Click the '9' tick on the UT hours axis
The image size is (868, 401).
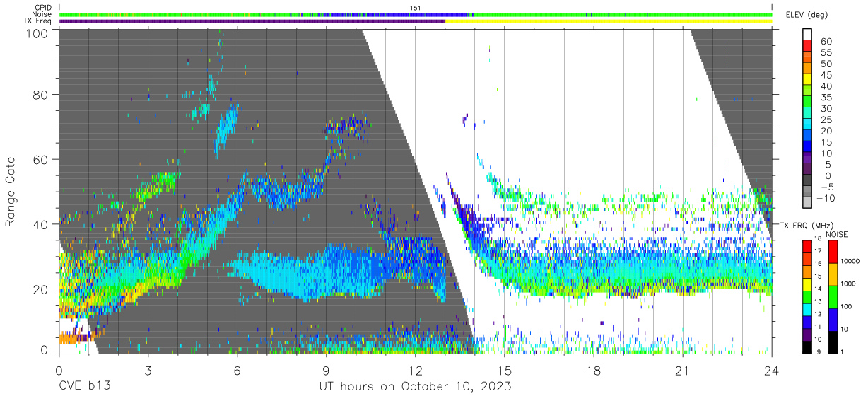click(327, 371)
